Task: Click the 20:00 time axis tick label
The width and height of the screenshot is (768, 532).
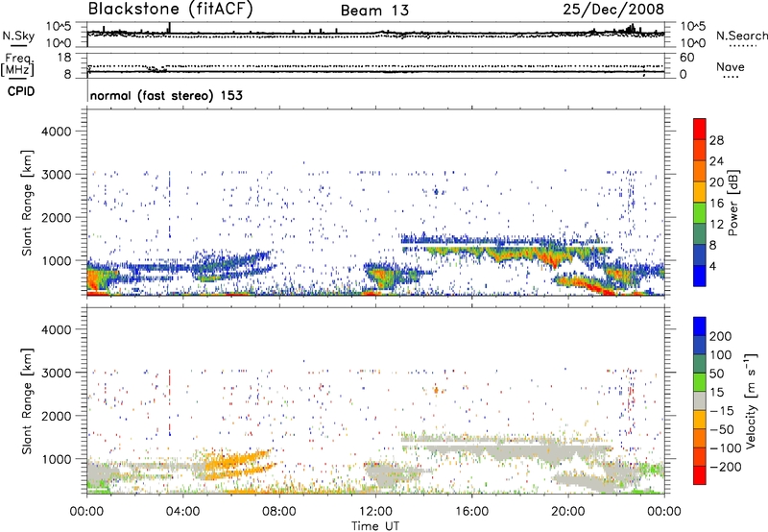Action: [x=567, y=512]
